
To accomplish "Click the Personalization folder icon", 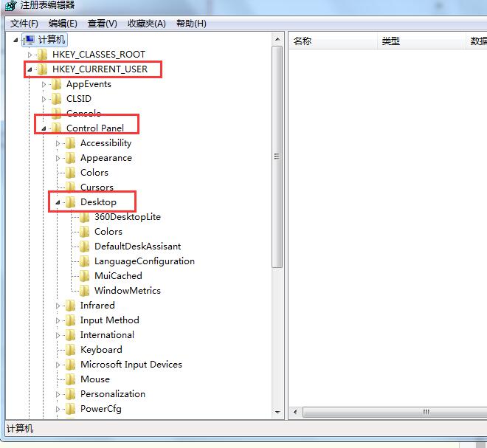I will [71, 394].
